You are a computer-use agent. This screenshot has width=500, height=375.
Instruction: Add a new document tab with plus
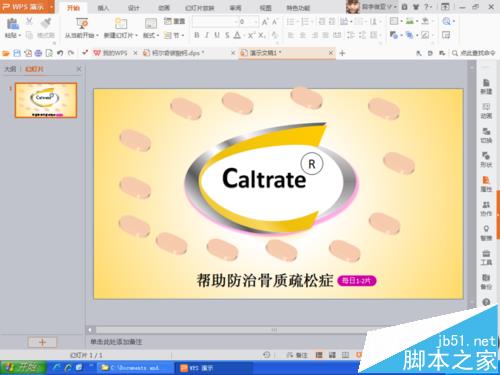tap(342, 53)
